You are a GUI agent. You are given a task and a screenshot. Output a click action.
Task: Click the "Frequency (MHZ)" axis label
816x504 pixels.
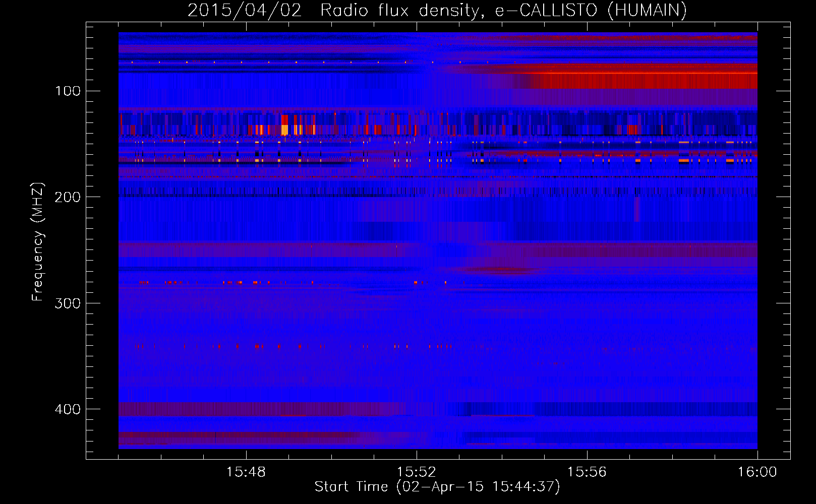pyautogui.click(x=38, y=241)
